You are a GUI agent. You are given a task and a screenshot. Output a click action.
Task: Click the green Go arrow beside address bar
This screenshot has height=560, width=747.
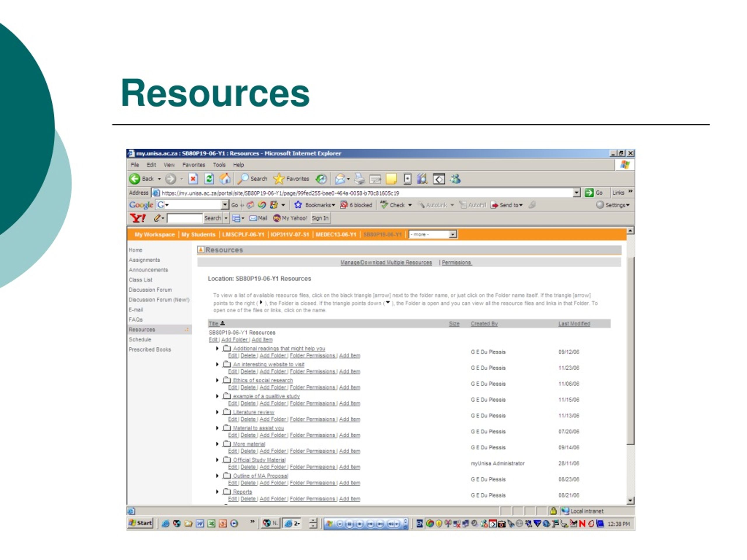[x=589, y=193]
